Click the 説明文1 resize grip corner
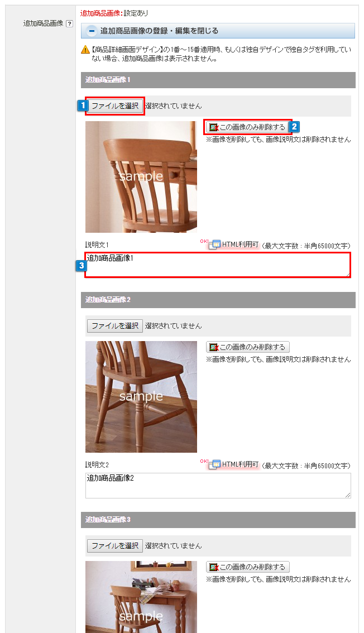 (x=347, y=274)
